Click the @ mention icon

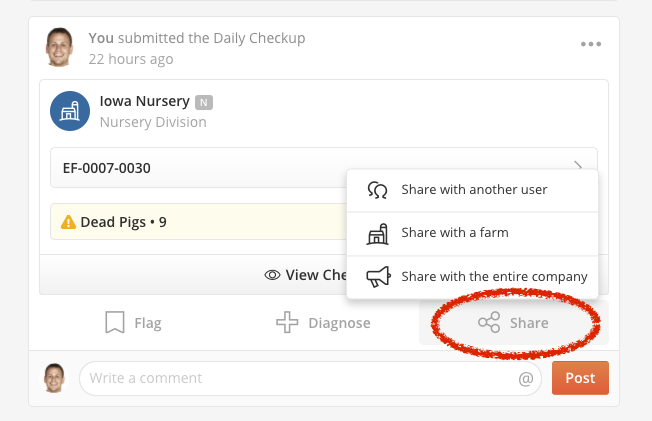pyautogui.click(x=526, y=379)
